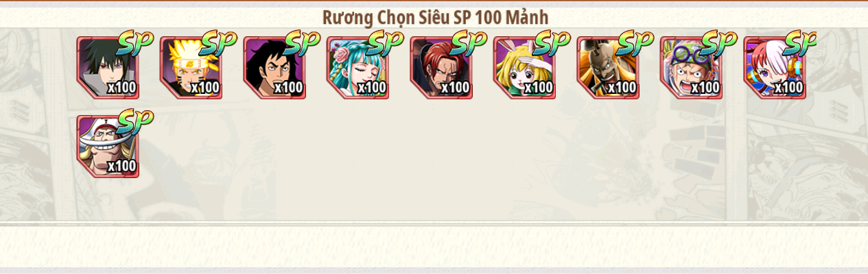Click the SP badge above goggles Luffy icon
868x274 pixels.
click(x=719, y=42)
